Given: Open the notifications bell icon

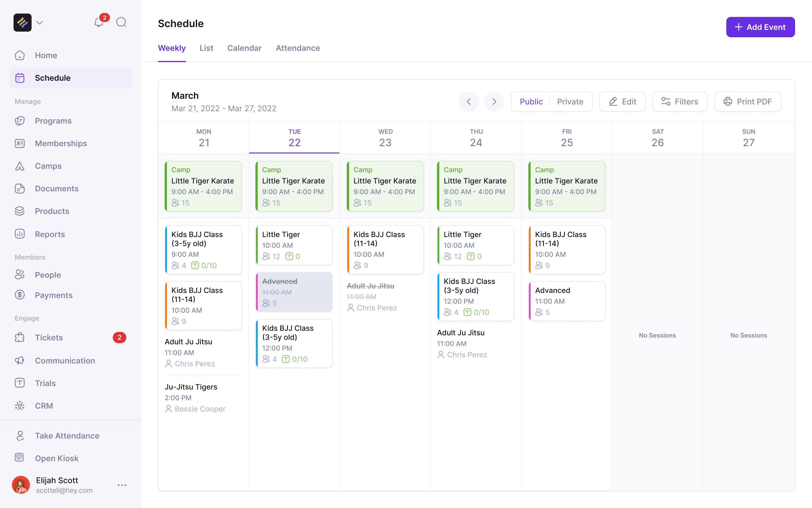Looking at the screenshot, I should pyautogui.click(x=98, y=23).
